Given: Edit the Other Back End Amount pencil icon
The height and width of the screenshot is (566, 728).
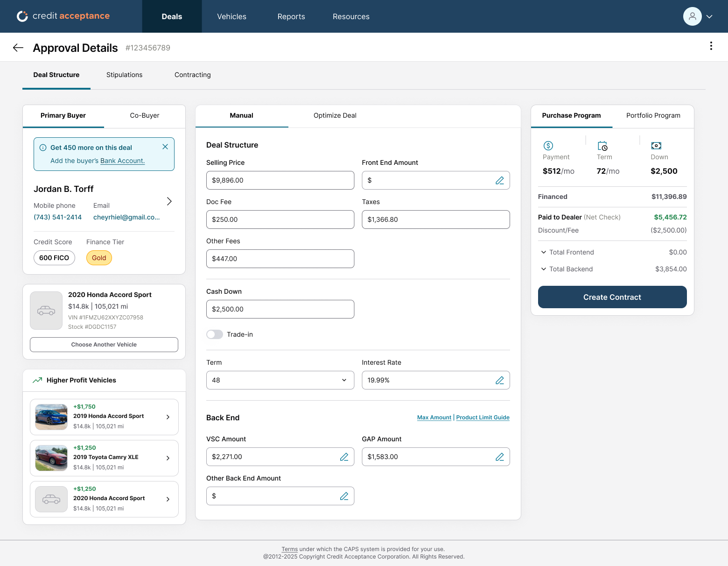Looking at the screenshot, I should tap(344, 496).
